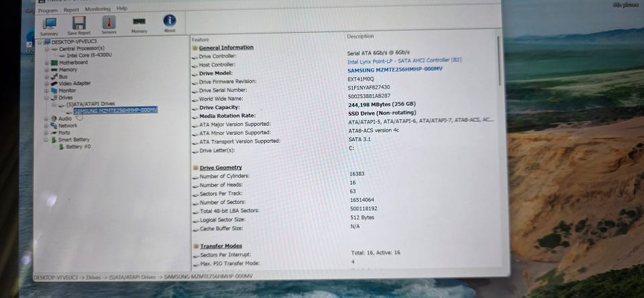Select the Motherboard tree node
The width and height of the screenshot is (644, 298).
coord(73,62)
